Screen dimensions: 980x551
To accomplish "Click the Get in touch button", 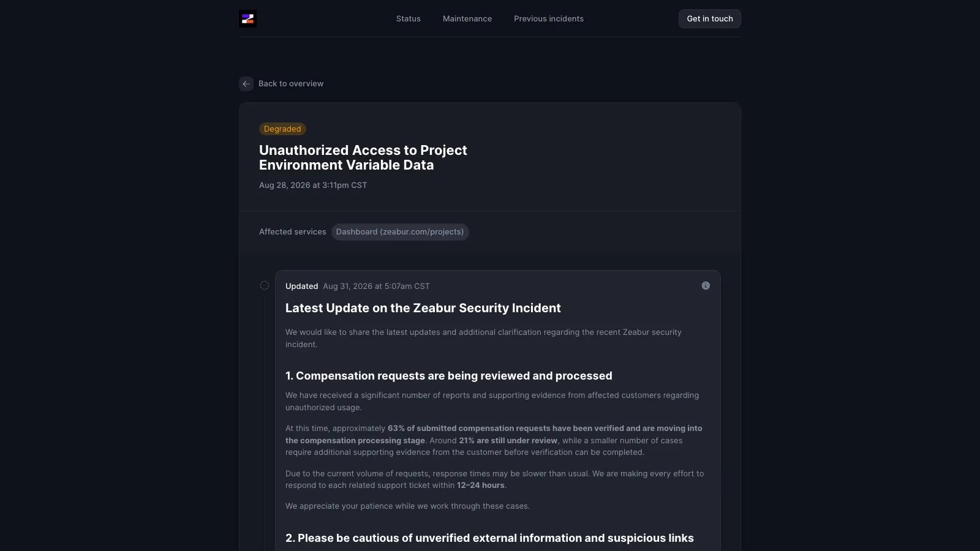I will (710, 19).
